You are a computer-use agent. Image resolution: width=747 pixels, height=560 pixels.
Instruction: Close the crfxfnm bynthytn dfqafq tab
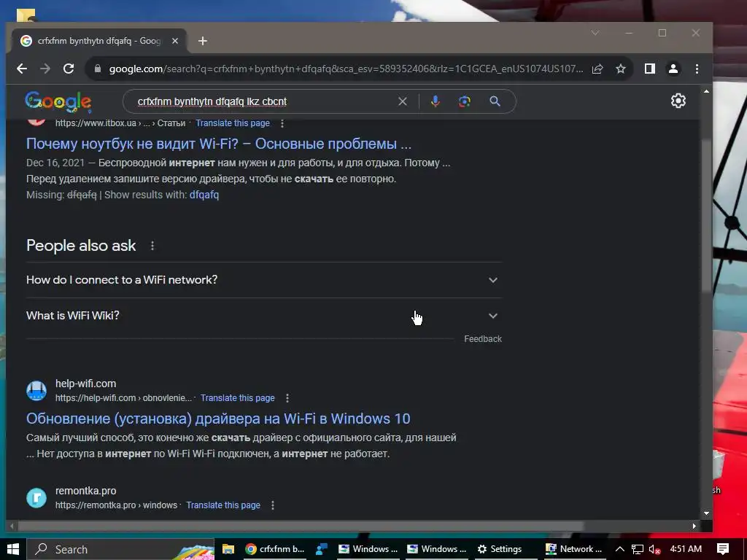[x=175, y=41]
